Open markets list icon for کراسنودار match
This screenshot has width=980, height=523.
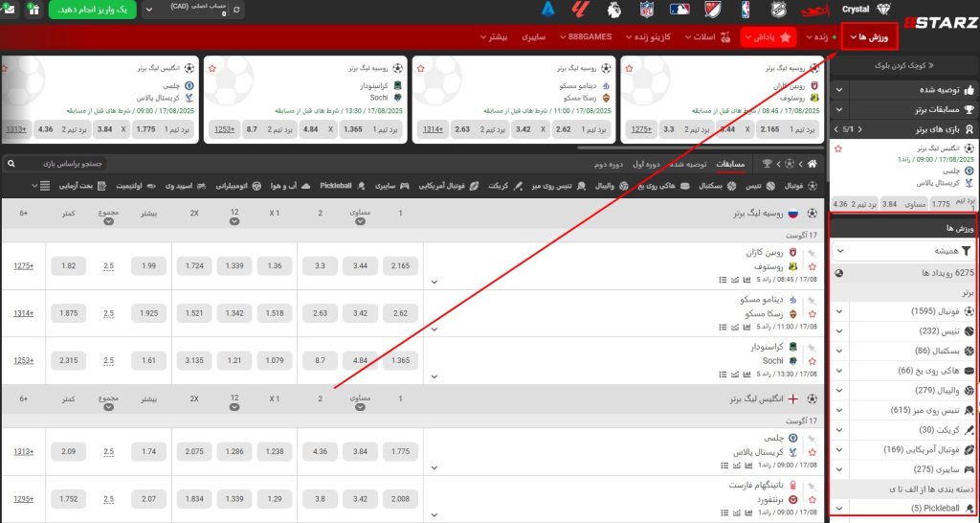[x=724, y=375]
